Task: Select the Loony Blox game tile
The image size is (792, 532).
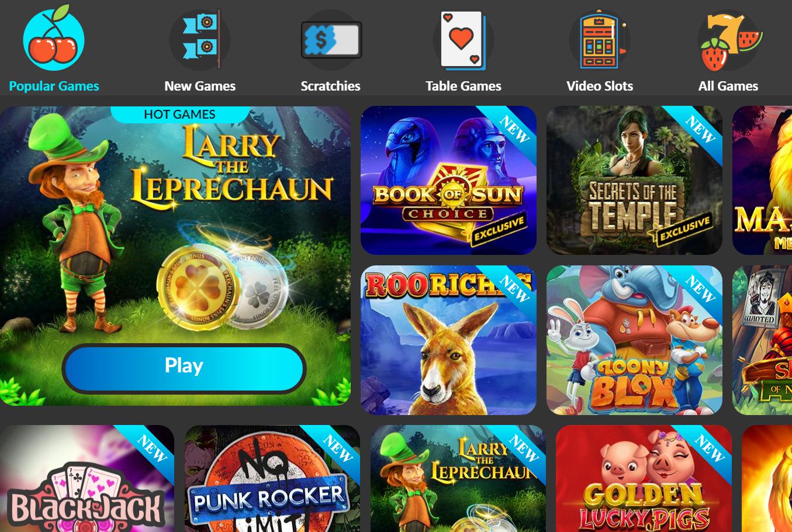Action: tap(634, 340)
